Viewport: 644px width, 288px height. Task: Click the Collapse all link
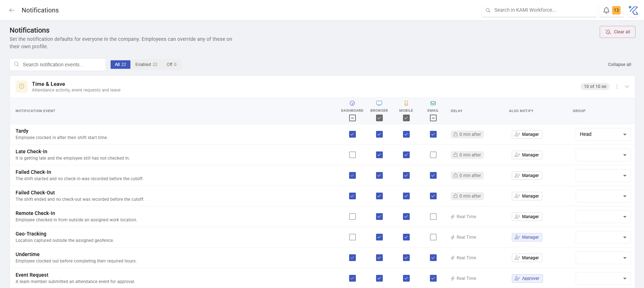click(x=620, y=65)
